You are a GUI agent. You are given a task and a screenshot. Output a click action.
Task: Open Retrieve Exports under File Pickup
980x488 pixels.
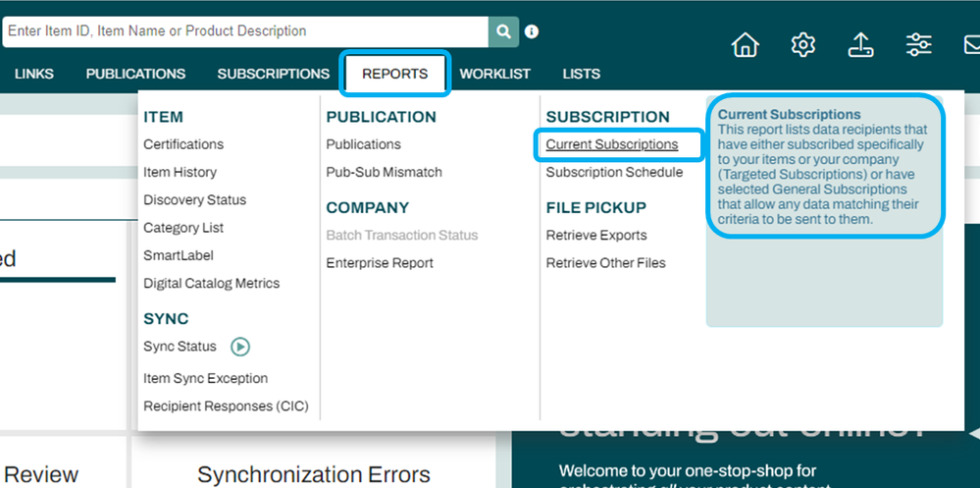[596, 236]
